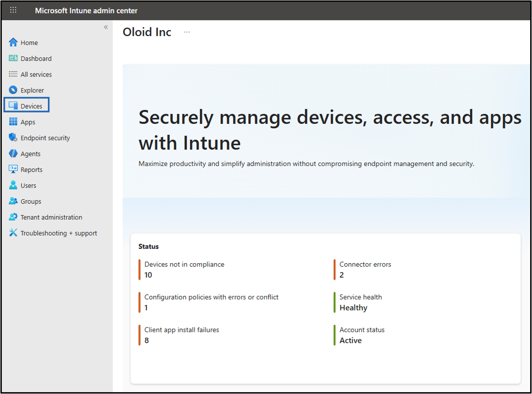
Task: Click the Apps grid icon
Action: [13, 121]
